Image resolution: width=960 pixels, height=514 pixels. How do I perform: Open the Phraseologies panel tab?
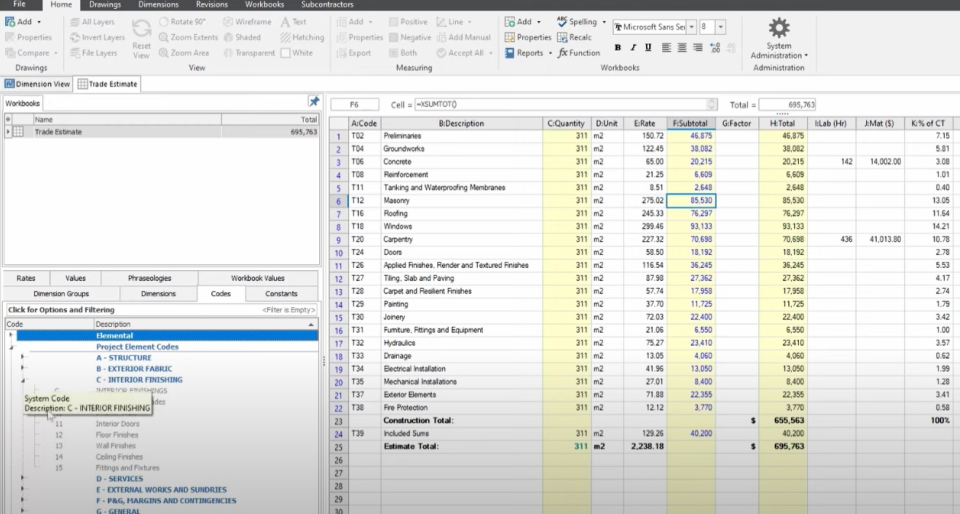[149, 278]
